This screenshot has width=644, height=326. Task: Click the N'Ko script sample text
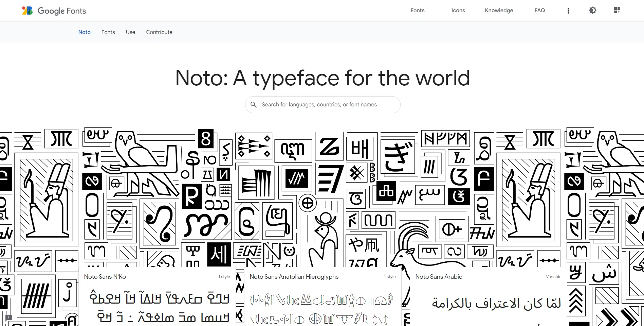[x=160, y=307]
